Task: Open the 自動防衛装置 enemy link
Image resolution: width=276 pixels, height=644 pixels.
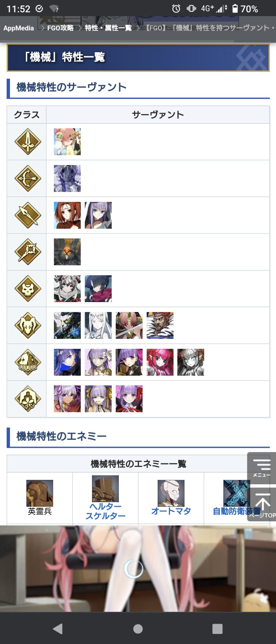Action: point(237,511)
